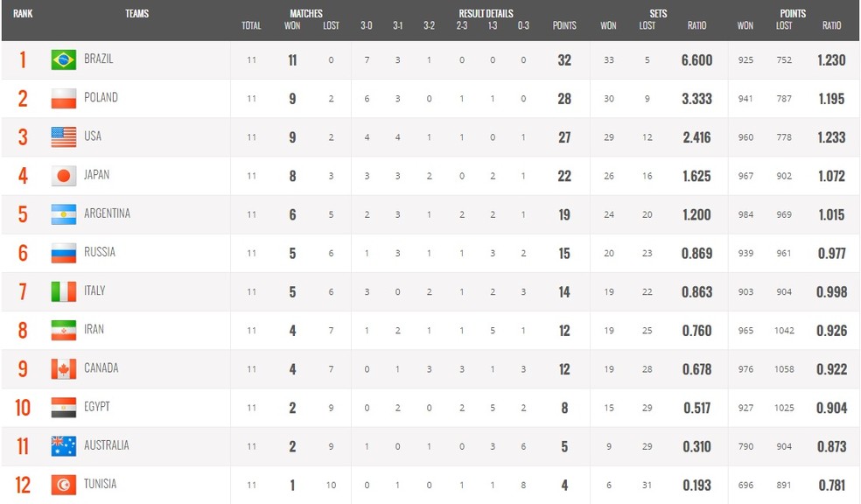Select Brazil's 32 points cell
The height and width of the screenshot is (504, 861).
tap(564, 59)
